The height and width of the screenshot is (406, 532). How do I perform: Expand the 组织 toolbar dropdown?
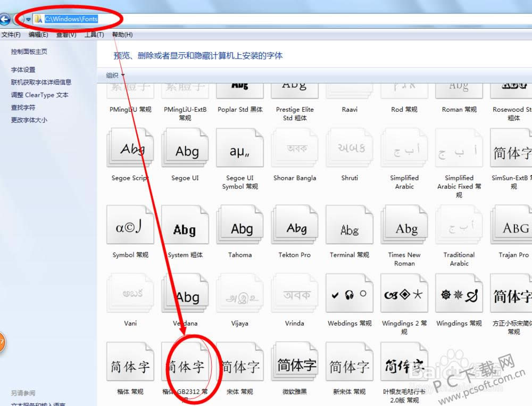pyautogui.click(x=114, y=76)
